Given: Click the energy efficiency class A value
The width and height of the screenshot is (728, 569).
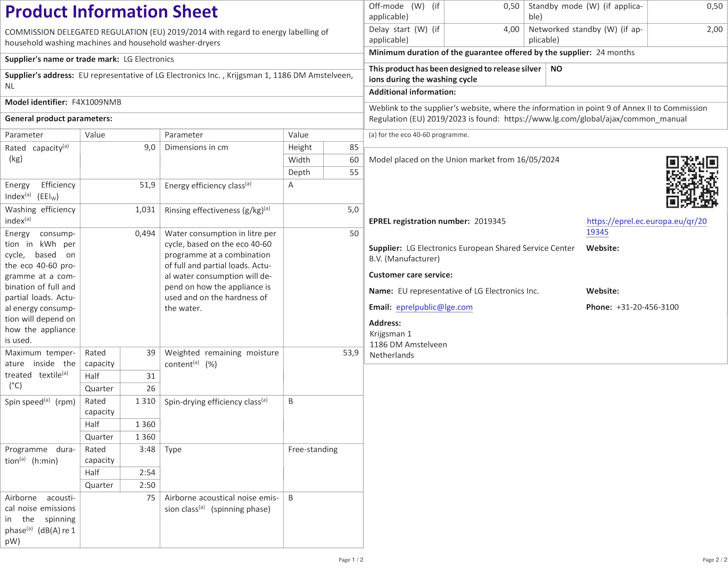Looking at the screenshot, I should [291, 185].
